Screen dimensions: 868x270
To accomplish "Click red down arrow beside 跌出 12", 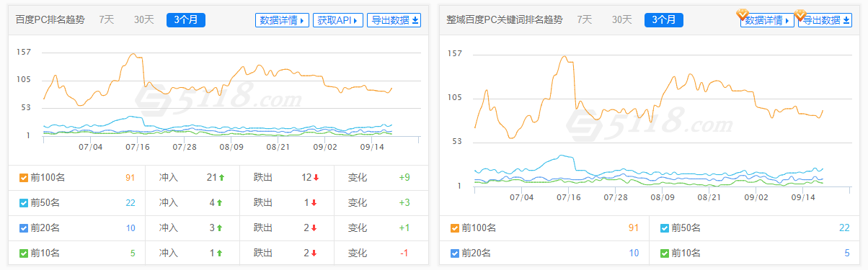I will point(314,178).
